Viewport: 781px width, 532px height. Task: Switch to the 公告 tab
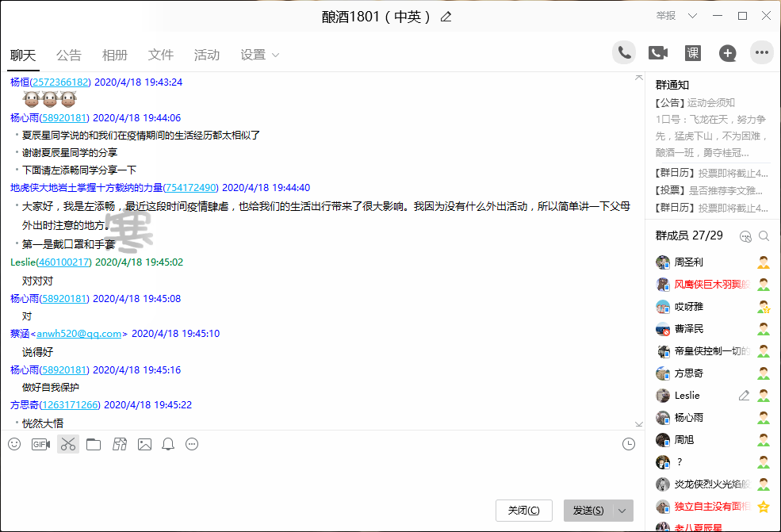pyautogui.click(x=69, y=55)
